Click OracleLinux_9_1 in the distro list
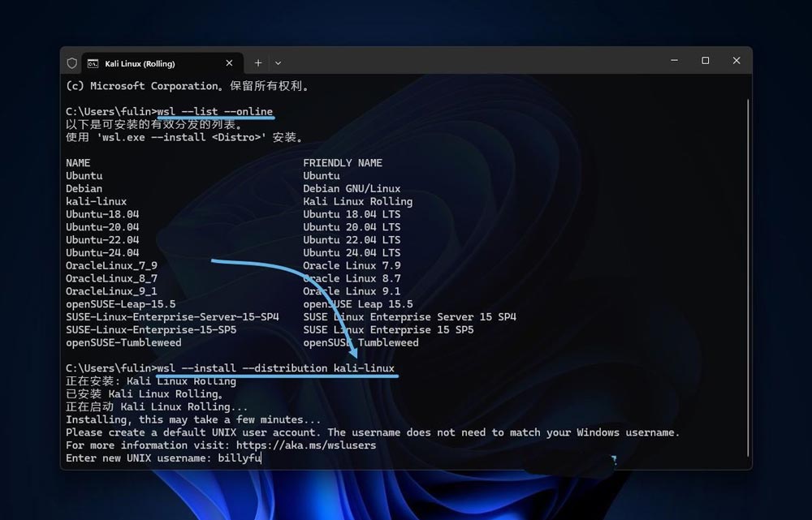 coord(111,291)
